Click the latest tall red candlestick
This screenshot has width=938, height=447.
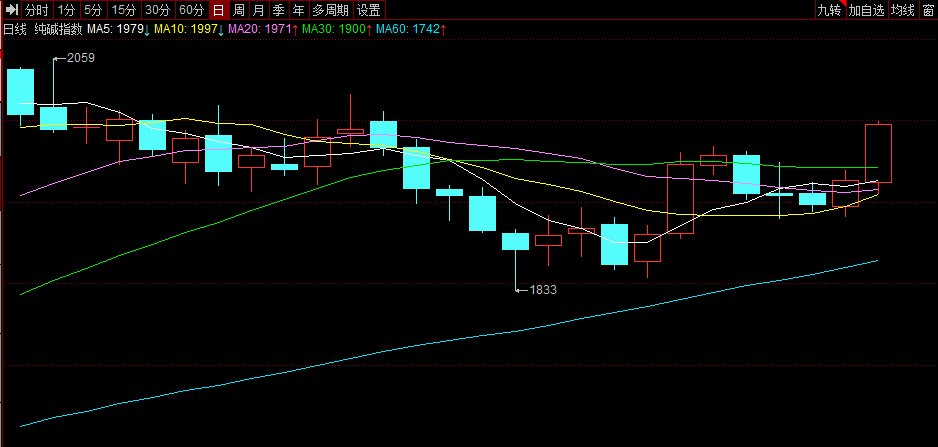(x=878, y=153)
